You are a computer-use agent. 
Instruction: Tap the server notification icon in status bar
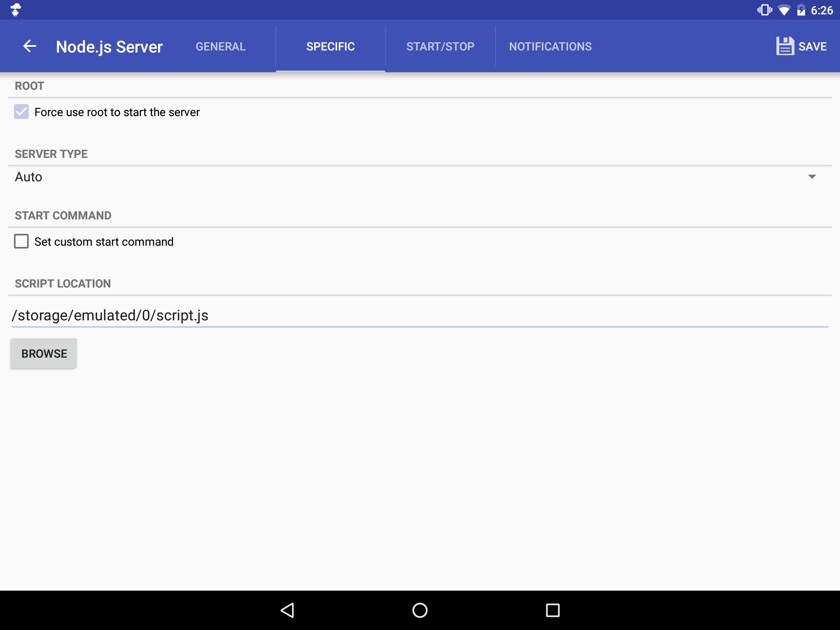(16, 9)
